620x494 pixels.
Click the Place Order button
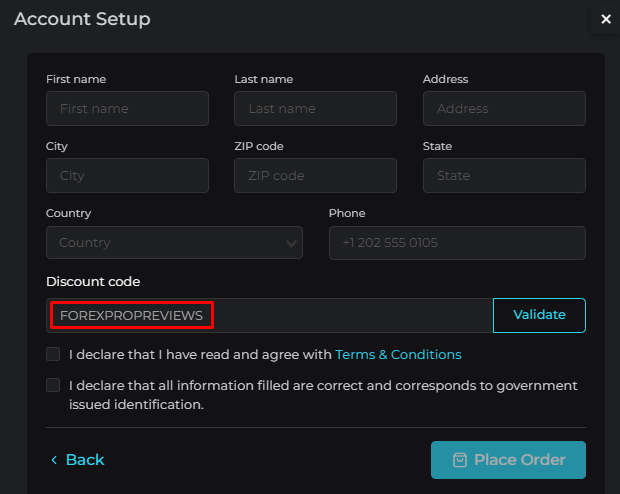[508, 460]
